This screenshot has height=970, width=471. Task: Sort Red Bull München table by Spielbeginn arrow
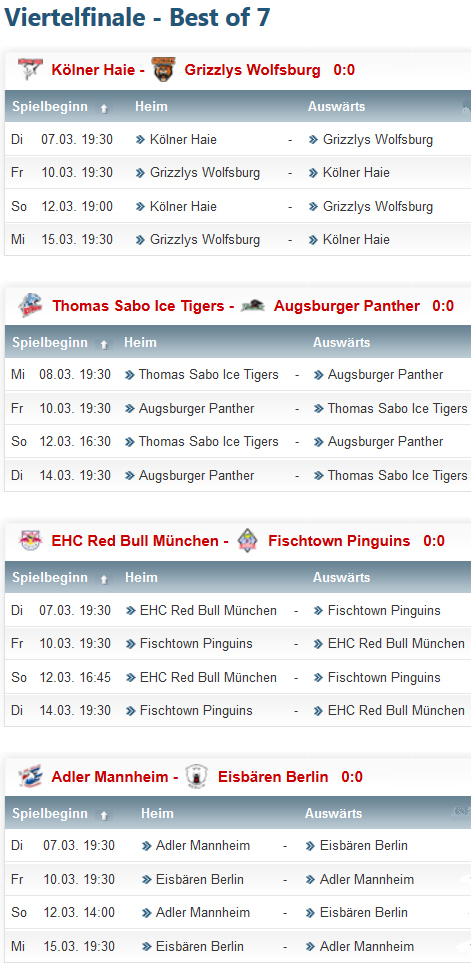click(104, 580)
